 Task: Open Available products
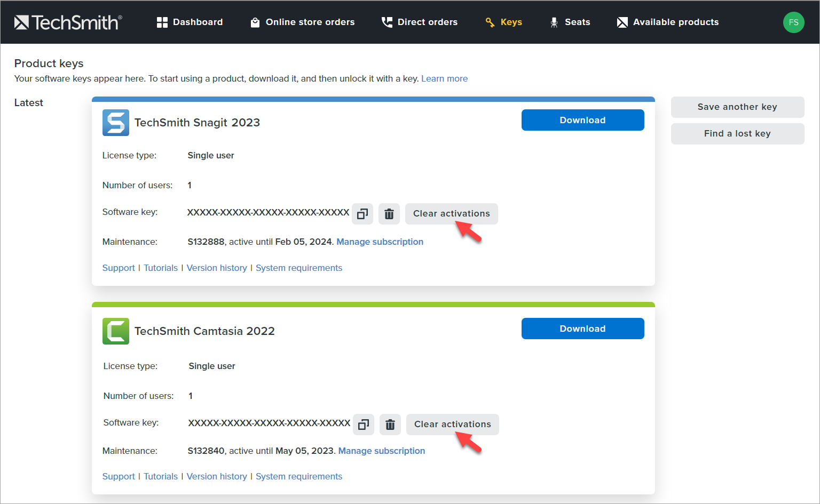click(x=667, y=22)
